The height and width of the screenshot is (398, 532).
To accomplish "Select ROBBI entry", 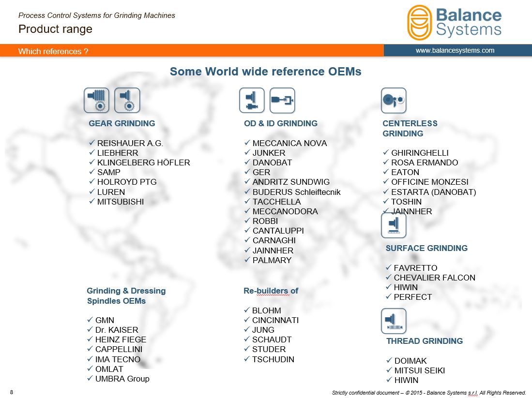I will point(265,221).
